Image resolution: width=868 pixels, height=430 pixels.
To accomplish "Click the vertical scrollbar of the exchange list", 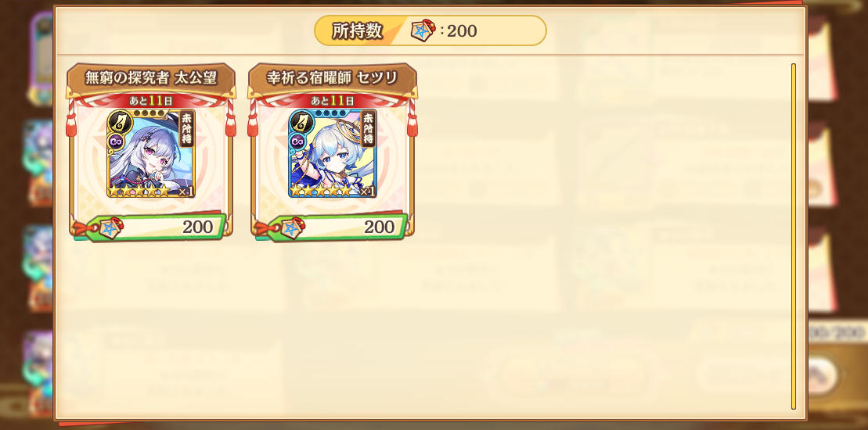I will click(x=794, y=237).
